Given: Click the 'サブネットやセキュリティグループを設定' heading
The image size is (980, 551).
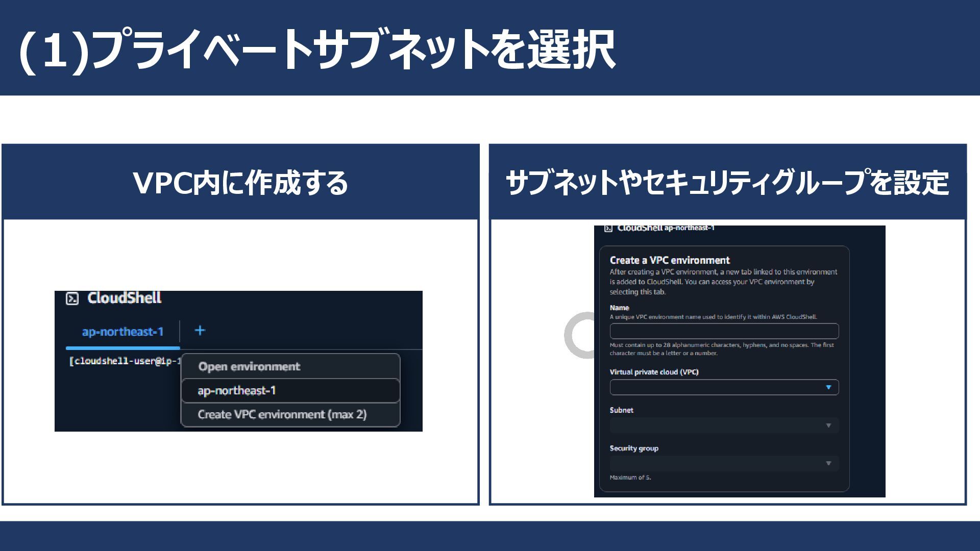Looking at the screenshot, I should (x=727, y=183).
